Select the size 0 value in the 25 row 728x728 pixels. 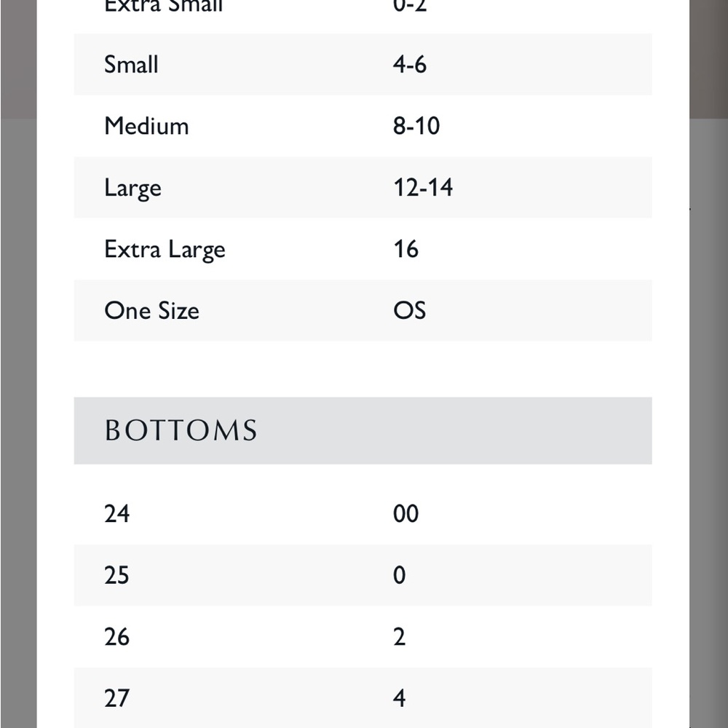click(x=399, y=575)
